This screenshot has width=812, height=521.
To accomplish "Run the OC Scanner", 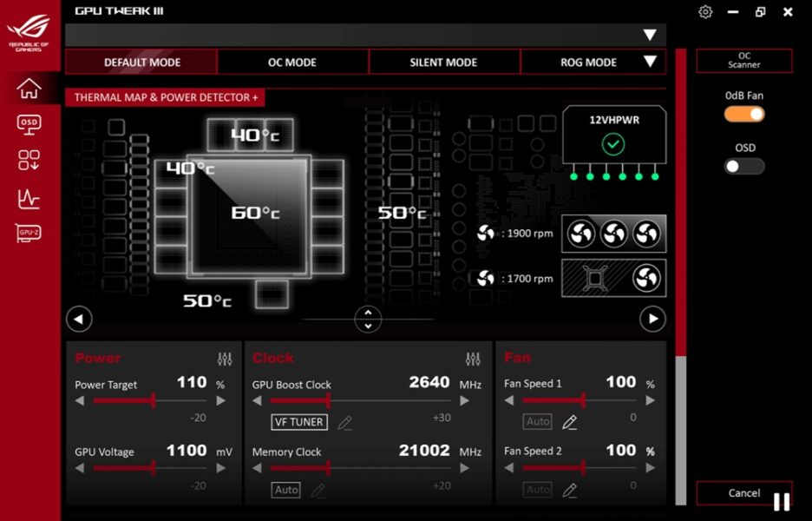I will click(743, 60).
